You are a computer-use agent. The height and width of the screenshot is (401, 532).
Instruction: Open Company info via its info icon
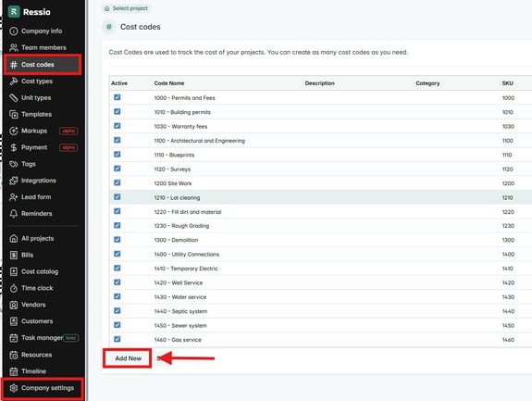tap(14, 31)
